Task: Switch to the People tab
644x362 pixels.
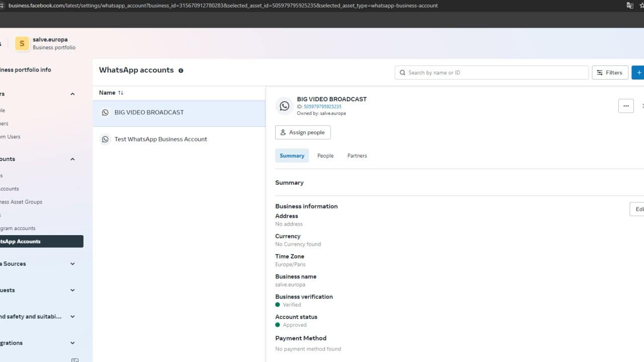Action: pyautogui.click(x=326, y=156)
